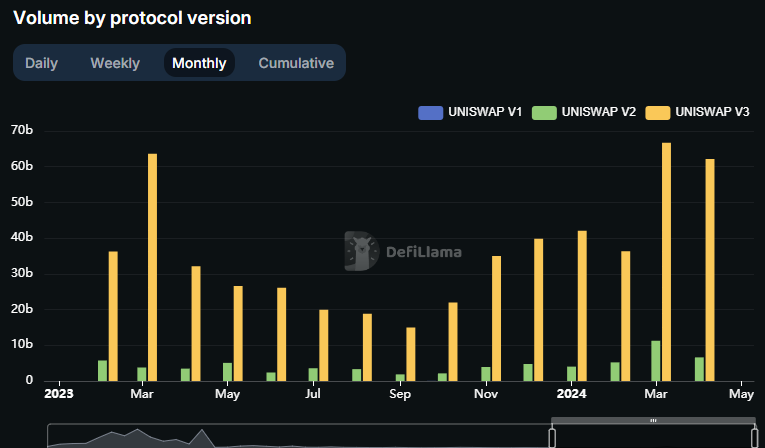Click the yellow V3 bar for February 2023
Screen dimensions: 765x448
point(113,316)
